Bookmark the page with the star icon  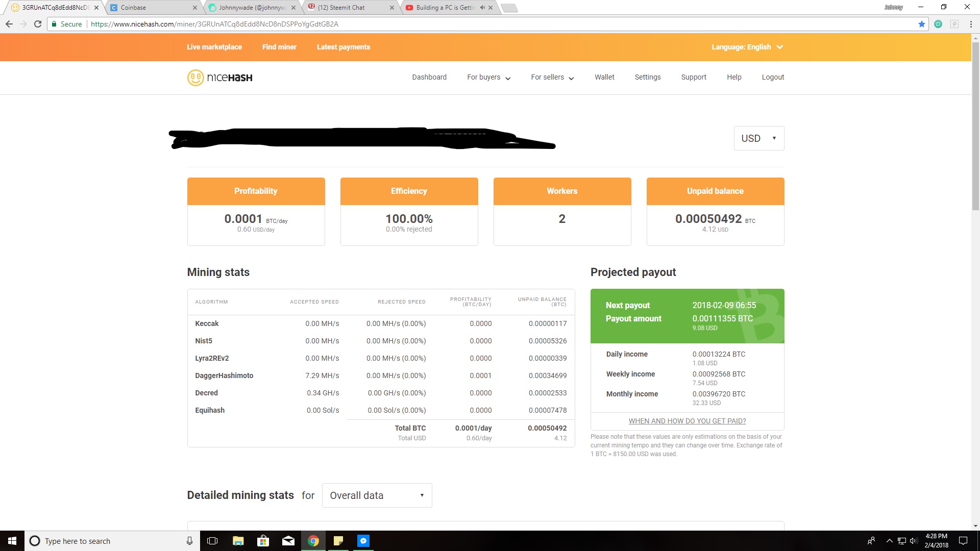coord(922,23)
